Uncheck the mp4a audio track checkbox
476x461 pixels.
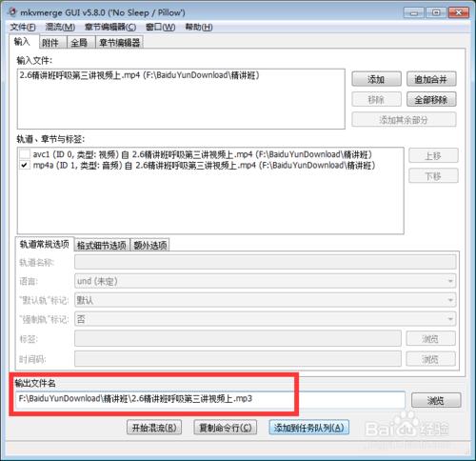click(25, 166)
